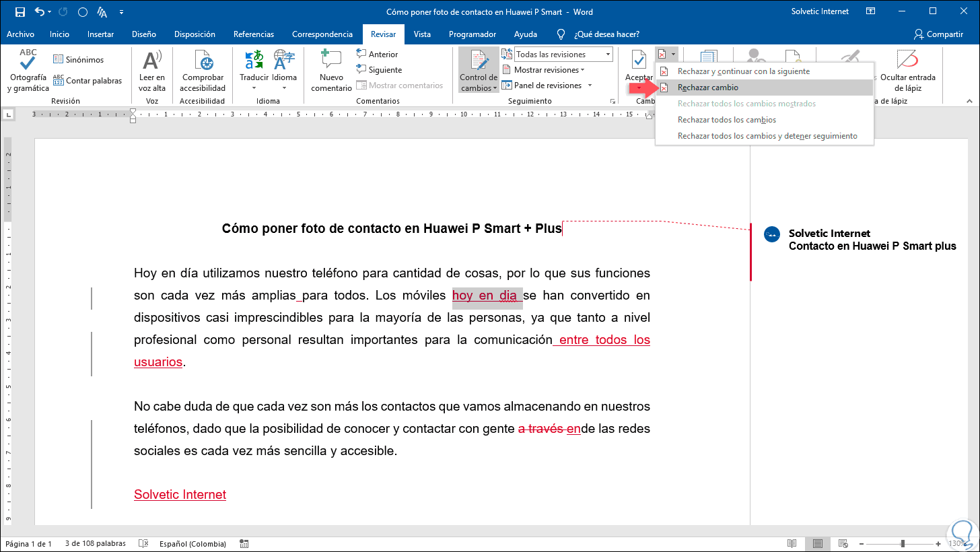Screen dimensions: 980x552
Task: Click the ¿Qué desea hacer? search box
Action: (607, 34)
